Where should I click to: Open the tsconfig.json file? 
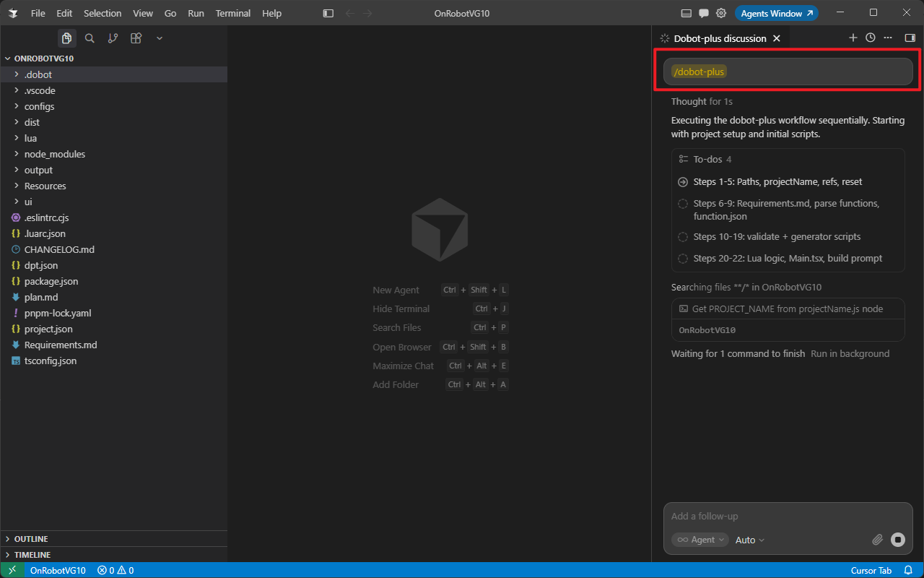pyautogui.click(x=113, y=361)
